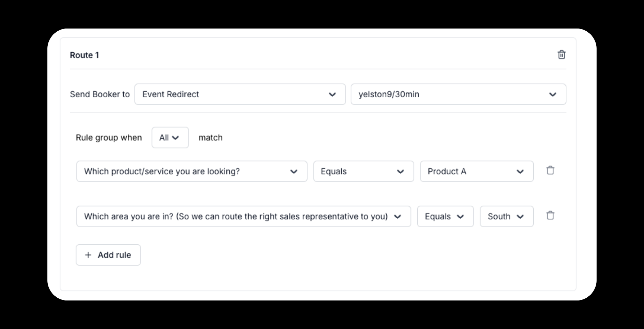Click the chevron beside the product rule Equals
The image size is (644, 329).
click(400, 172)
